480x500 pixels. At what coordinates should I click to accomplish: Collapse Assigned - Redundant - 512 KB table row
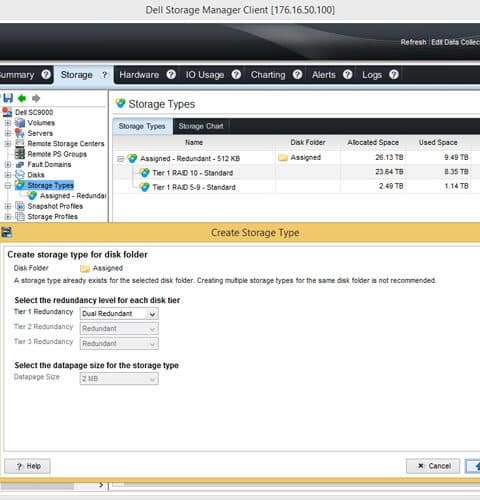tap(121, 159)
